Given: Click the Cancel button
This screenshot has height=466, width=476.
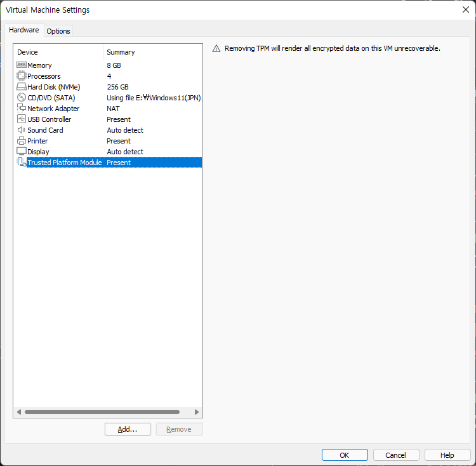Looking at the screenshot, I should tap(396, 455).
